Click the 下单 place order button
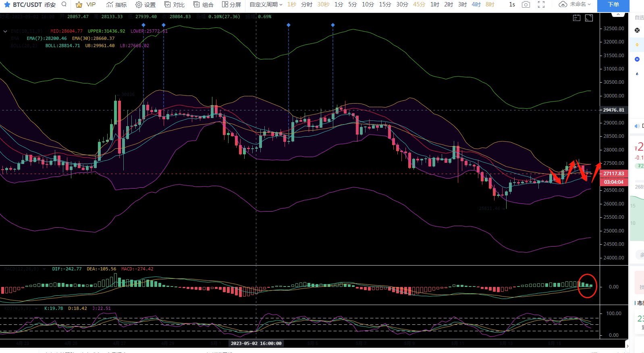The width and height of the screenshot is (644, 353). tap(613, 4)
